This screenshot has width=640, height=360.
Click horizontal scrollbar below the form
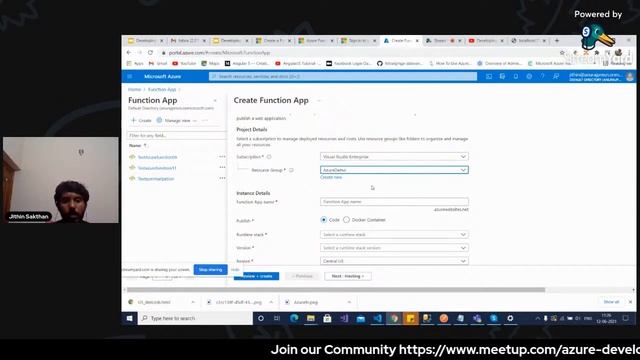point(336,290)
